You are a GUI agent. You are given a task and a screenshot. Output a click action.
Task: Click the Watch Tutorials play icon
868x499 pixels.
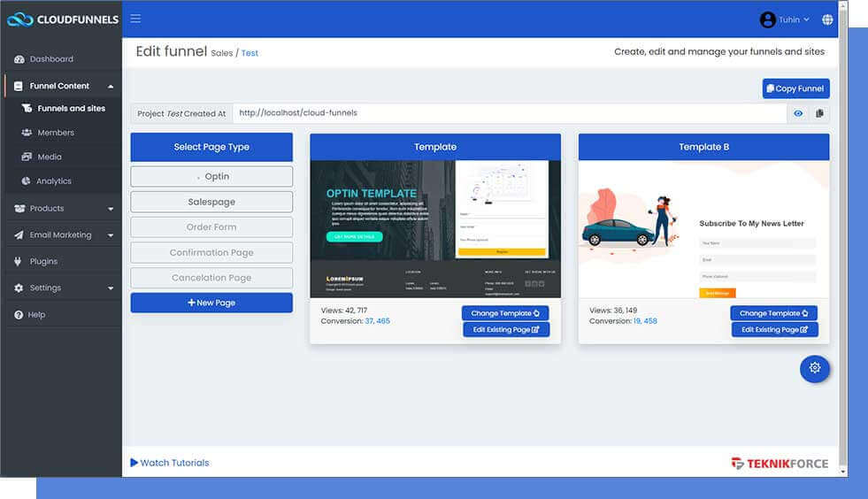pos(134,463)
